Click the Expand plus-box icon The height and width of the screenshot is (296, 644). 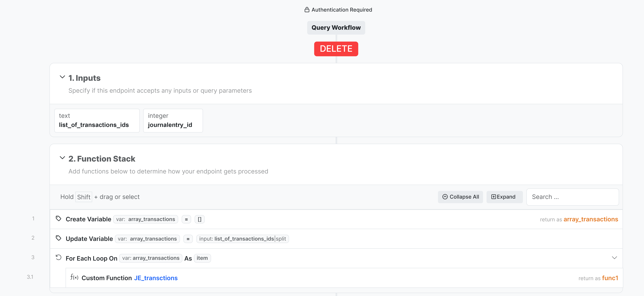494,197
